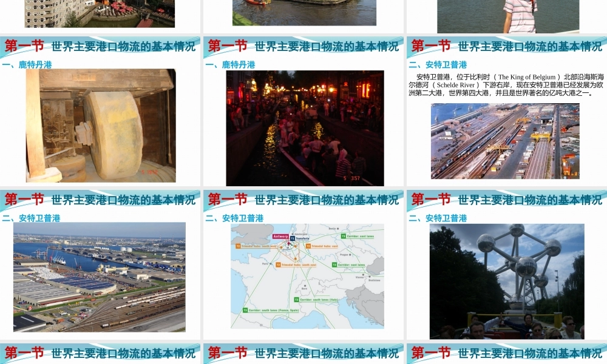Click the cropped boat-on-water photo
607x364 pixels.
[x=304, y=13]
